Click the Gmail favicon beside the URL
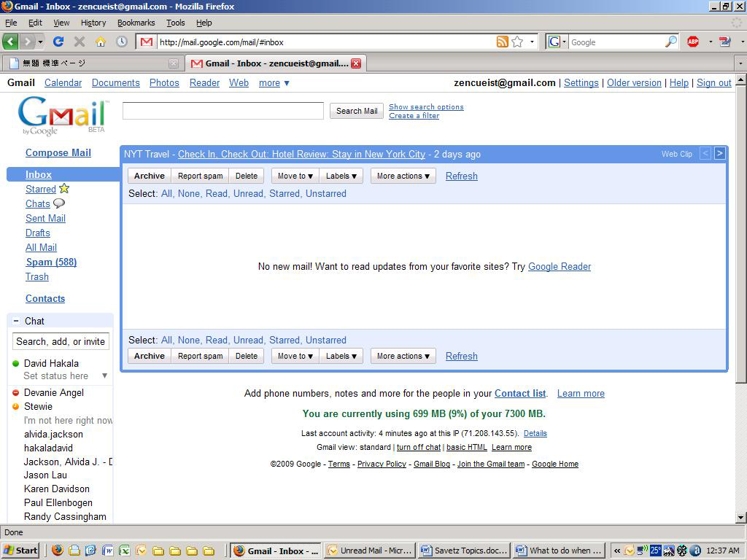The width and height of the screenshot is (747, 560). coord(147,42)
